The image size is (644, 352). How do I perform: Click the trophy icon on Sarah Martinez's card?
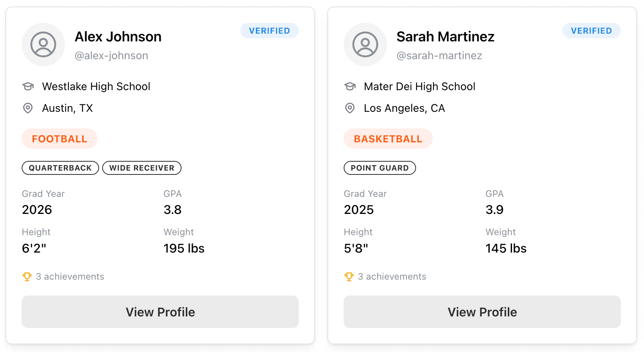point(349,276)
